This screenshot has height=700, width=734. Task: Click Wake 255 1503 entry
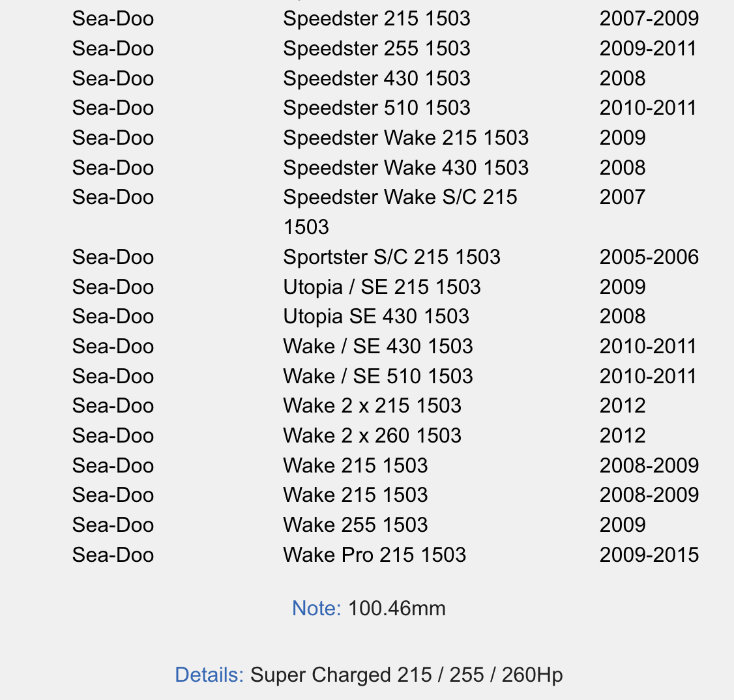(x=355, y=525)
